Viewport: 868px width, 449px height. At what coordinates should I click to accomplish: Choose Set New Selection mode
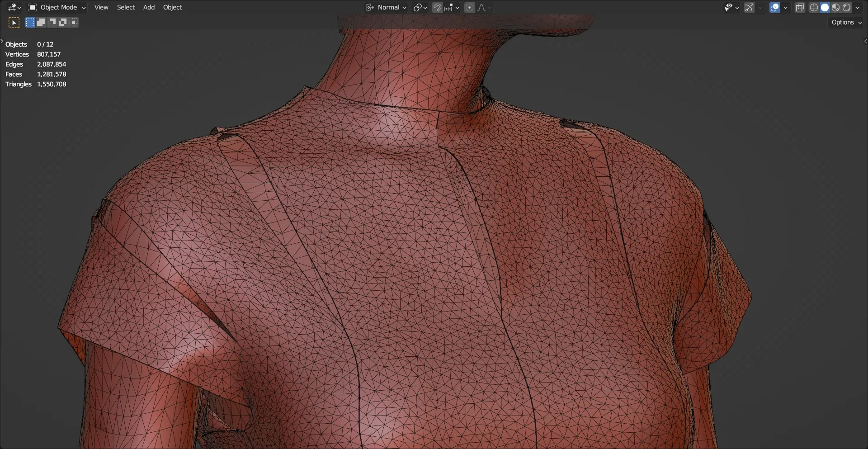click(30, 23)
